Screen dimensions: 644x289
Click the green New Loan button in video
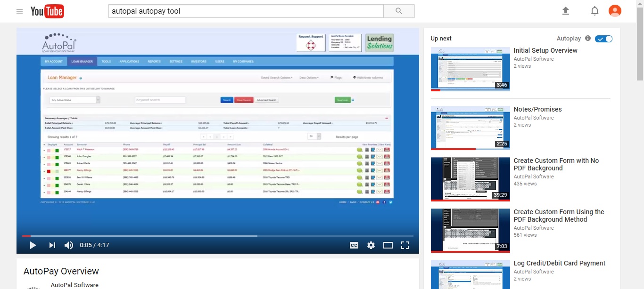tap(342, 100)
